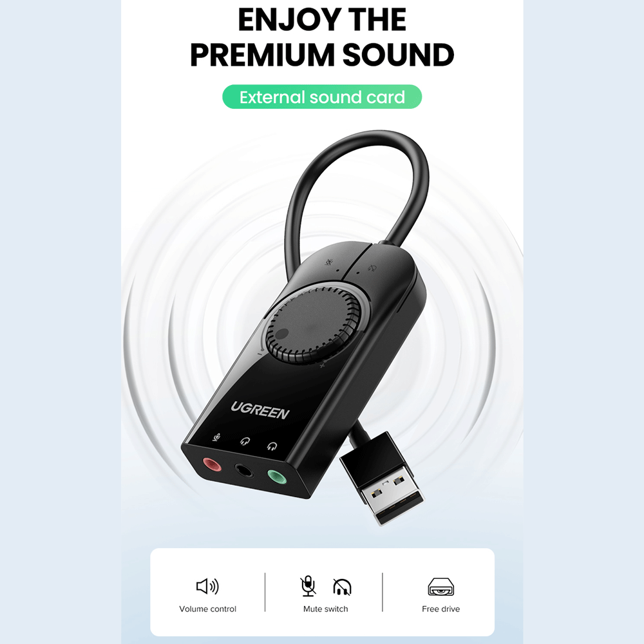Click the Mute switch label

[325, 609]
